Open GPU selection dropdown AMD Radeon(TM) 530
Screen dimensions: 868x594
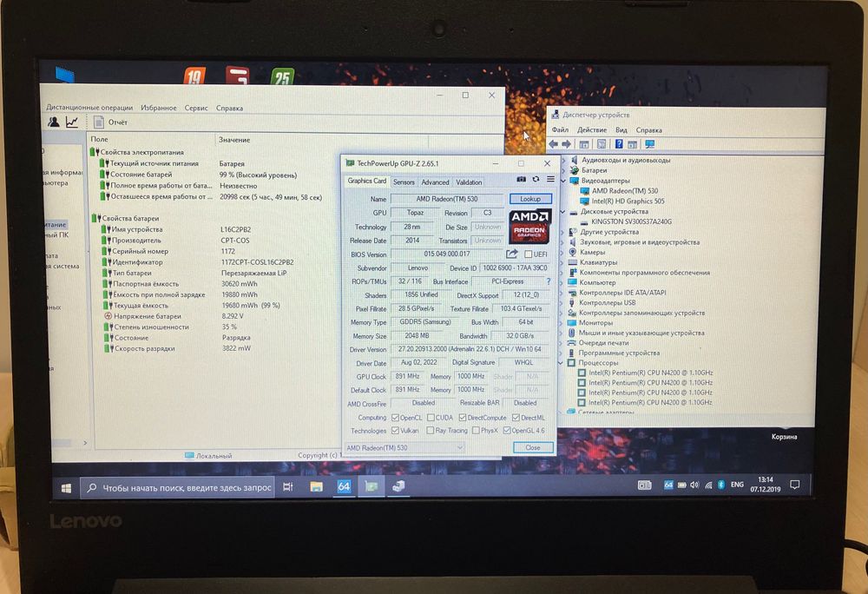coord(404,447)
